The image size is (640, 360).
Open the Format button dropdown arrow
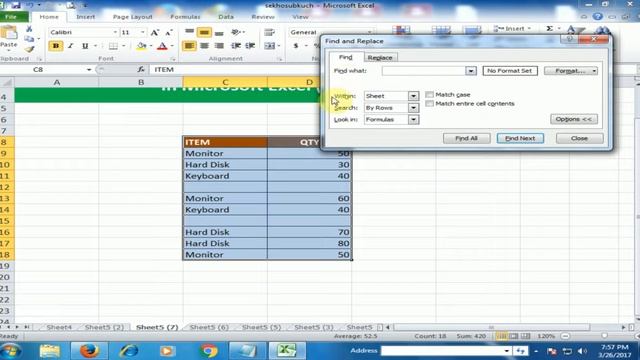pos(594,71)
